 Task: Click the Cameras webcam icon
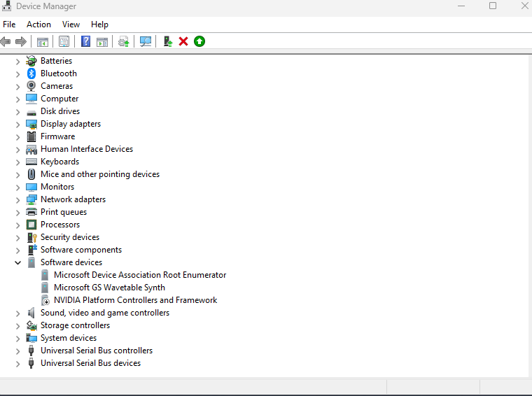31,86
